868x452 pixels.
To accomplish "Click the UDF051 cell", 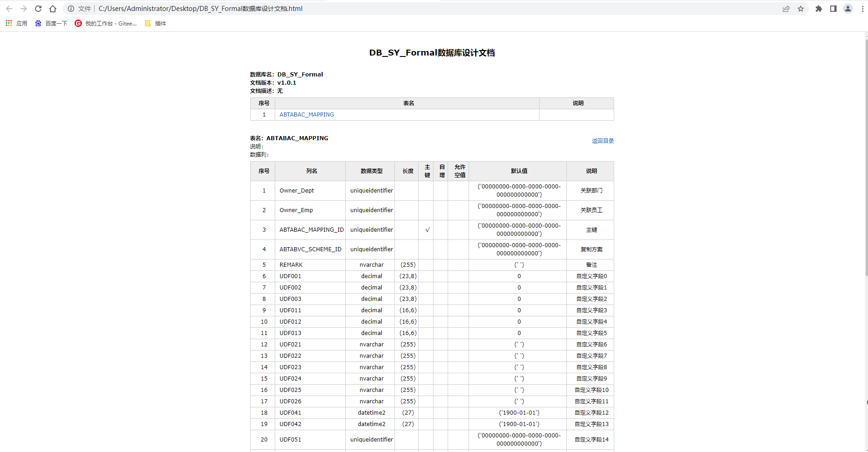I will coord(310,440).
